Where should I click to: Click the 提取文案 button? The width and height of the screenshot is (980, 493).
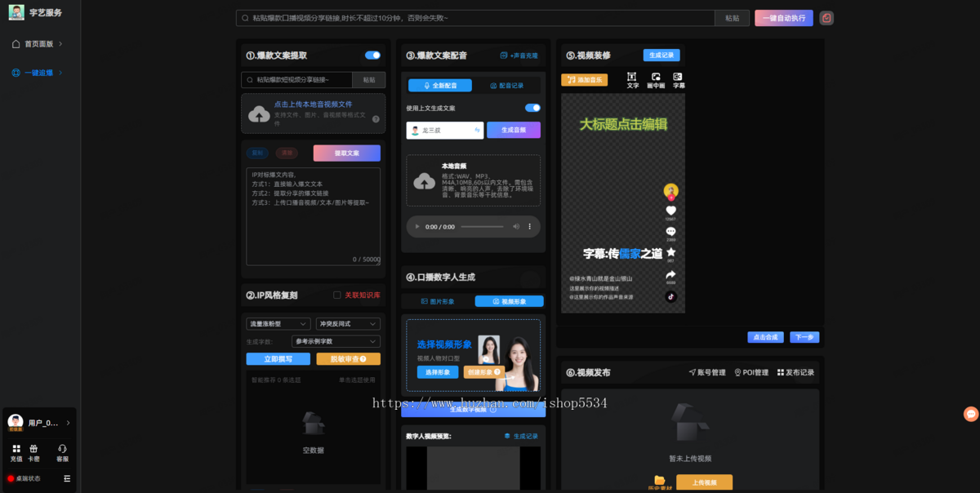[x=347, y=153]
